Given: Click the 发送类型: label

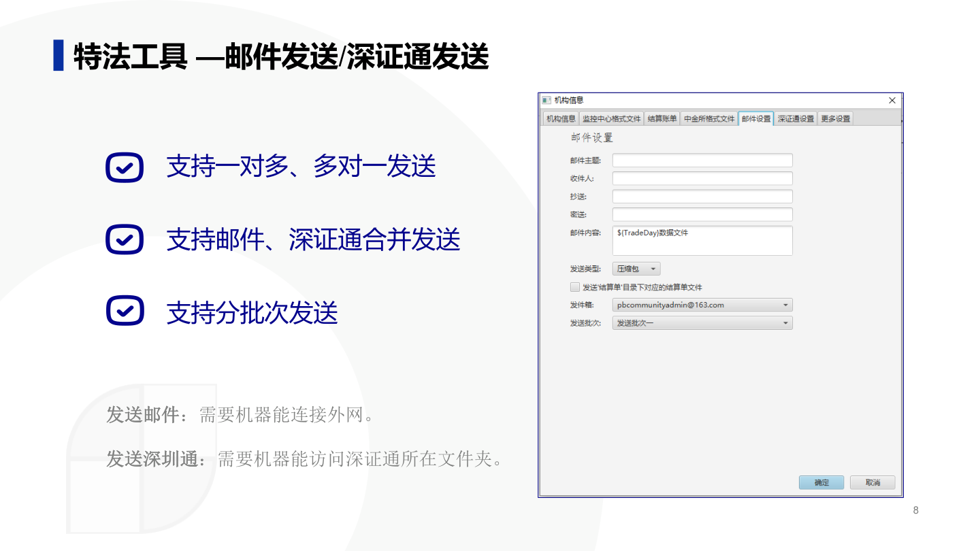Looking at the screenshot, I should click(585, 269).
